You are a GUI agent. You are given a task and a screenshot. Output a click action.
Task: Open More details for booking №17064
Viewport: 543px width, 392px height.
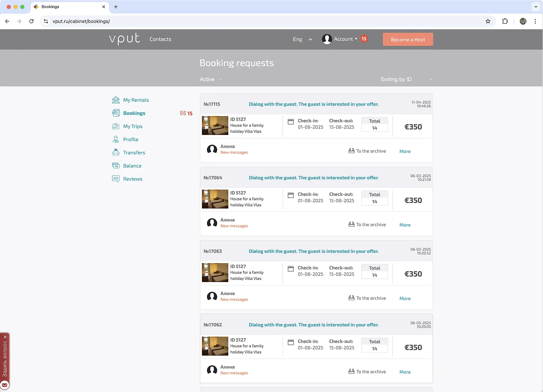[x=405, y=225]
